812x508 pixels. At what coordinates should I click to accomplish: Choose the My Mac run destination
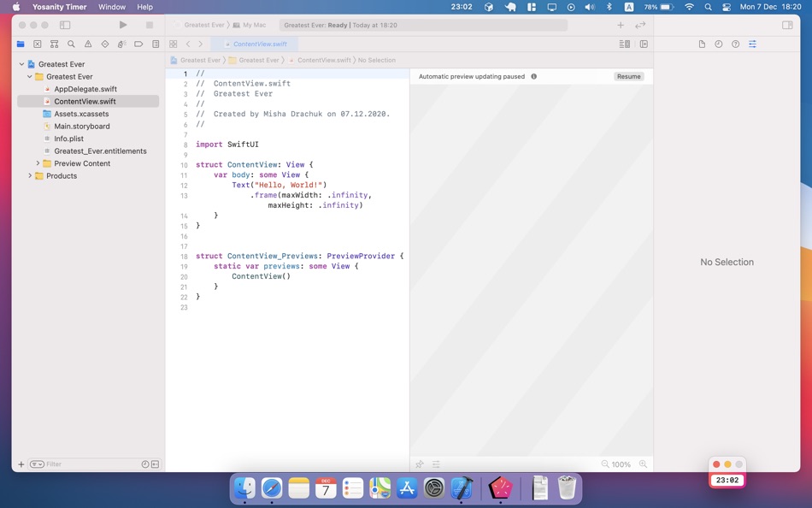[250, 25]
